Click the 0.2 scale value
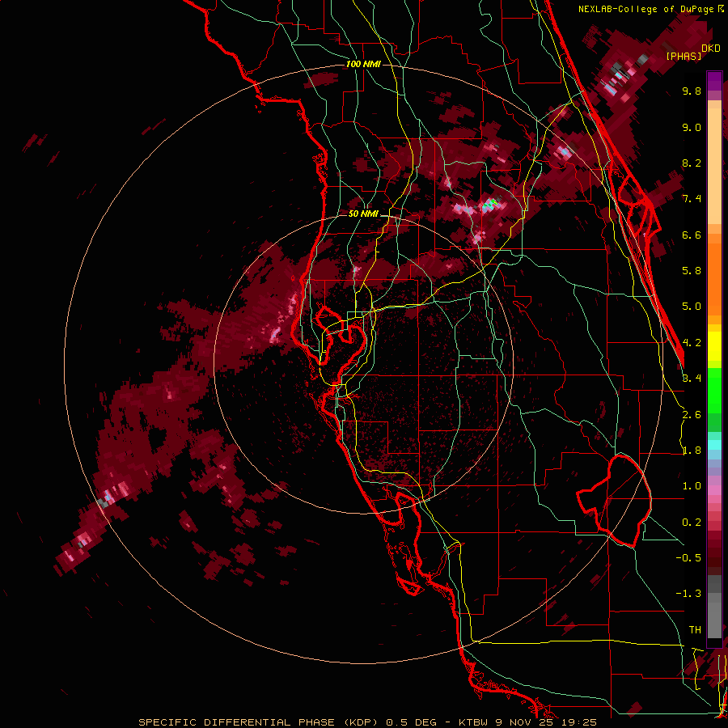728x728 pixels. (x=692, y=523)
